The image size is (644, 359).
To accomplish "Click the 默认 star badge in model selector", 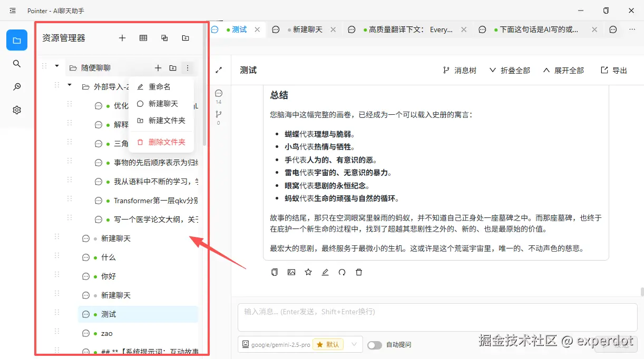I will coord(328,345).
